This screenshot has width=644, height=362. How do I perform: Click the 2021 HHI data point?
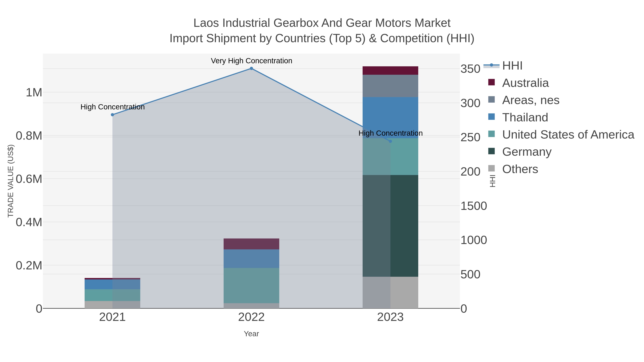[x=113, y=115]
